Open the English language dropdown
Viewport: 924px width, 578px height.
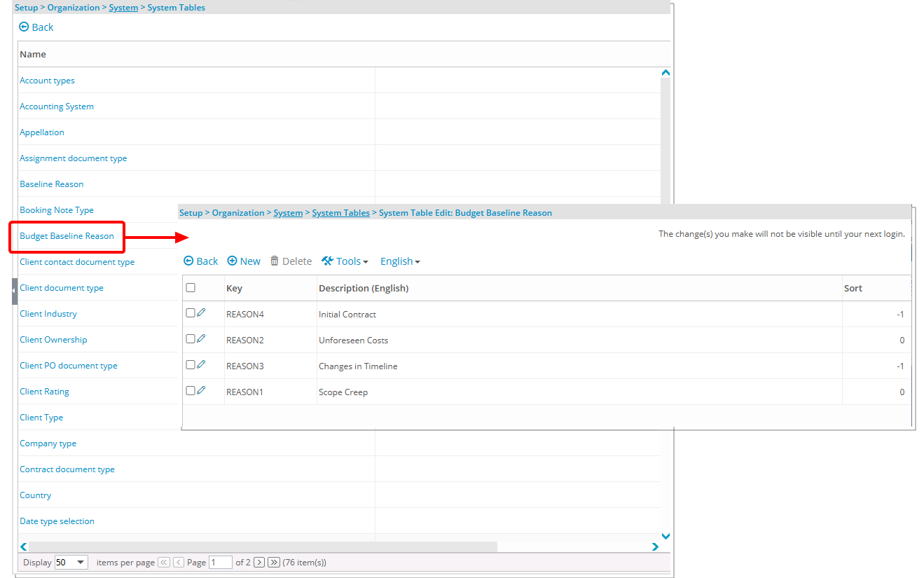(x=400, y=261)
